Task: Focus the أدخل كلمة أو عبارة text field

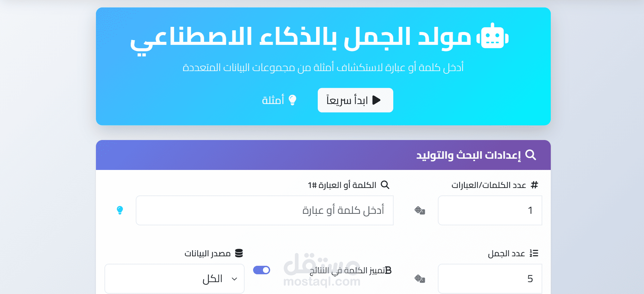Action: (264, 210)
